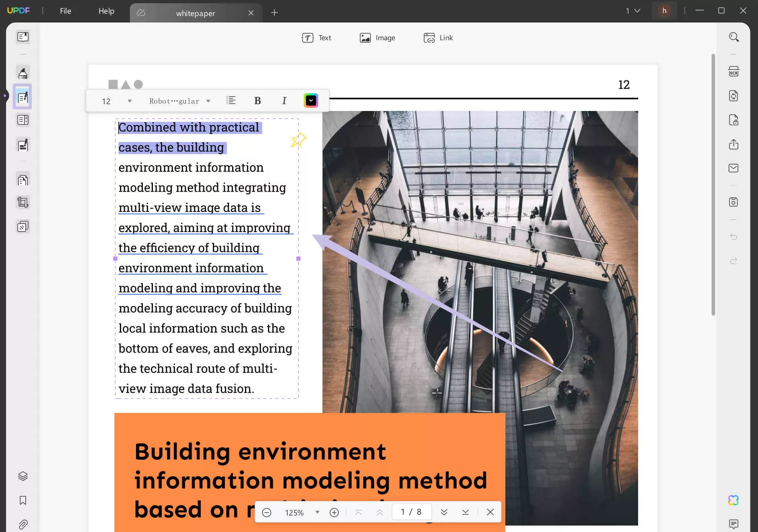
Task: Add a new tab with plus button
Action: (x=274, y=13)
